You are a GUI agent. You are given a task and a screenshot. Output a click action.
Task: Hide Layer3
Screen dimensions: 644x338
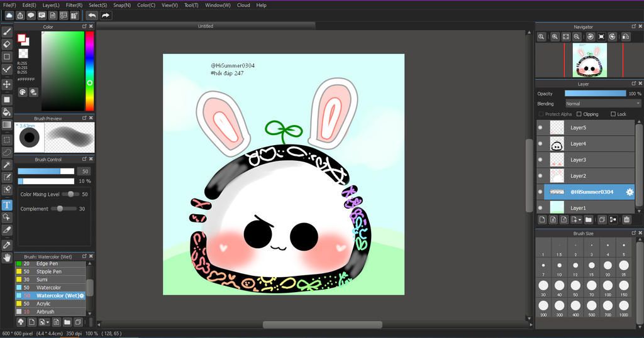pos(540,160)
